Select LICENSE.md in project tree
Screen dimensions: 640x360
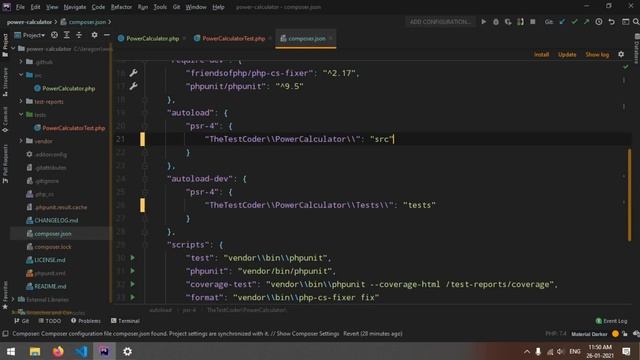coord(49,260)
